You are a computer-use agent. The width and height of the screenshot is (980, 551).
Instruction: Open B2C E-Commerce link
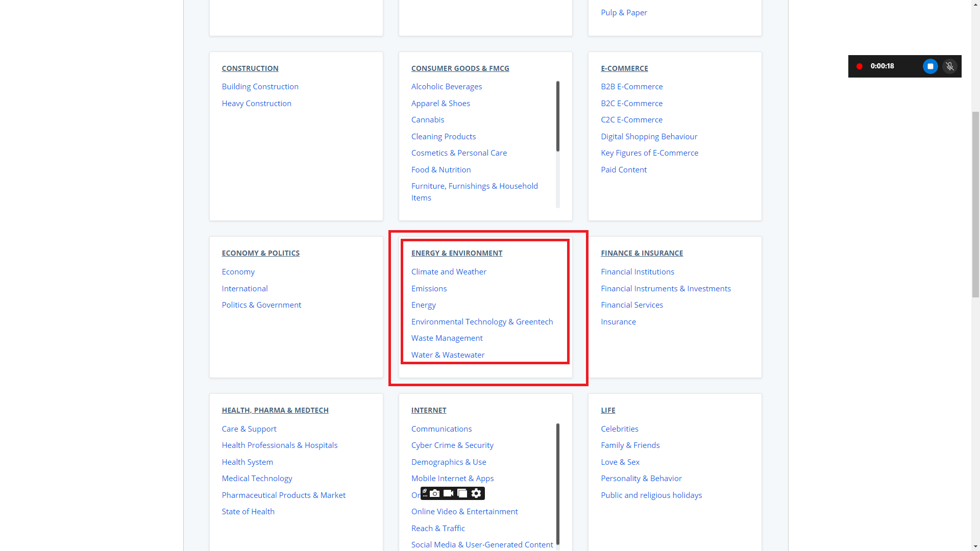631,104
